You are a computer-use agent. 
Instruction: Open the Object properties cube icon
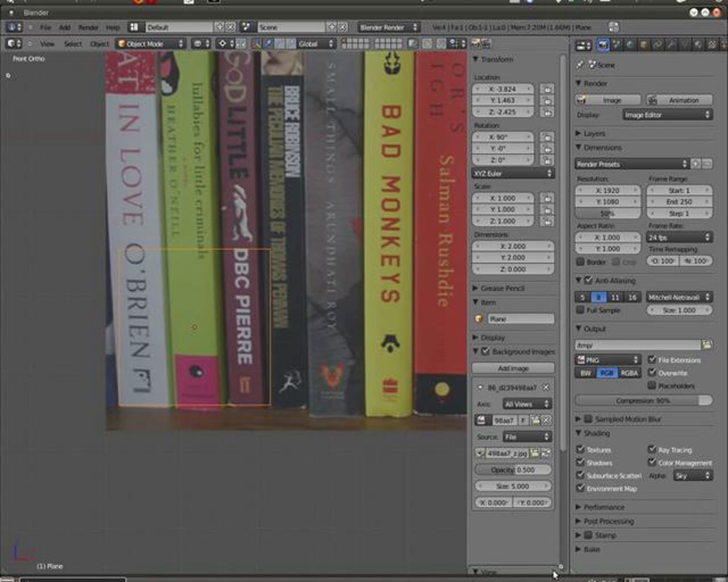point(644,45)
